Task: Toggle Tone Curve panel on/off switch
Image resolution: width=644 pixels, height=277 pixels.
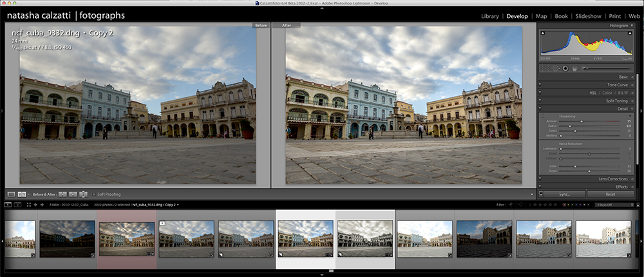Action: [540, 84]
